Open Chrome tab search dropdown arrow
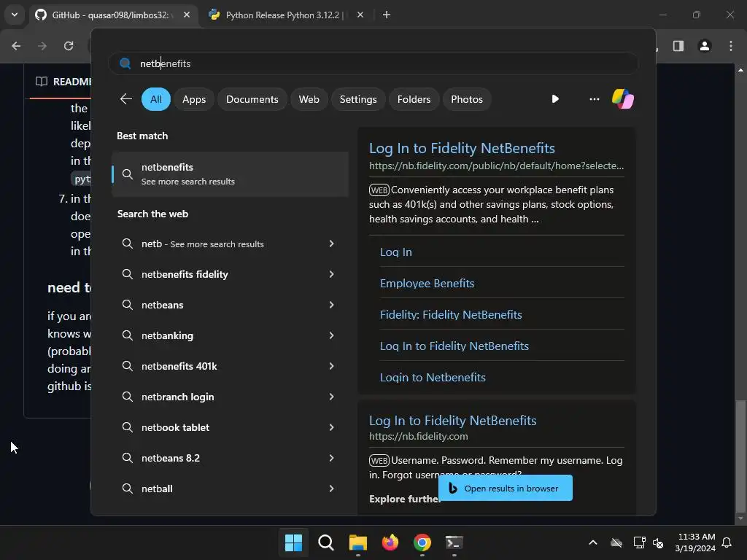747x560 pixels. pos(15,15)
